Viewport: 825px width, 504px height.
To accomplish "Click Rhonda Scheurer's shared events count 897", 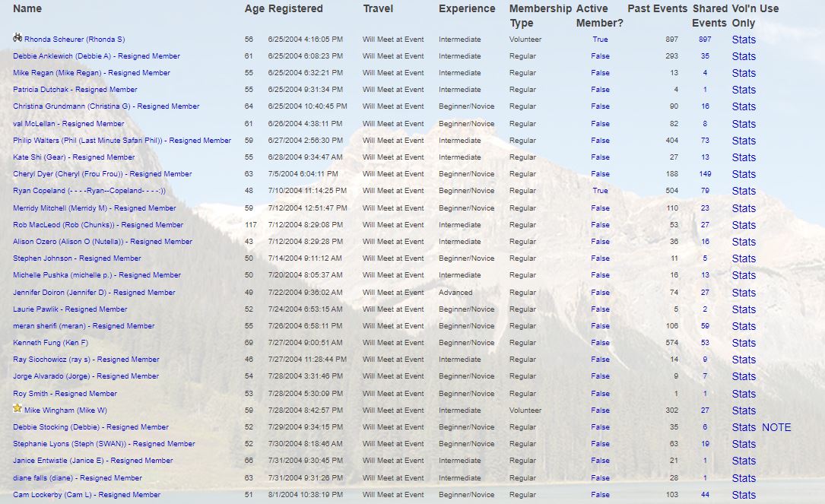I will point(704,40).
